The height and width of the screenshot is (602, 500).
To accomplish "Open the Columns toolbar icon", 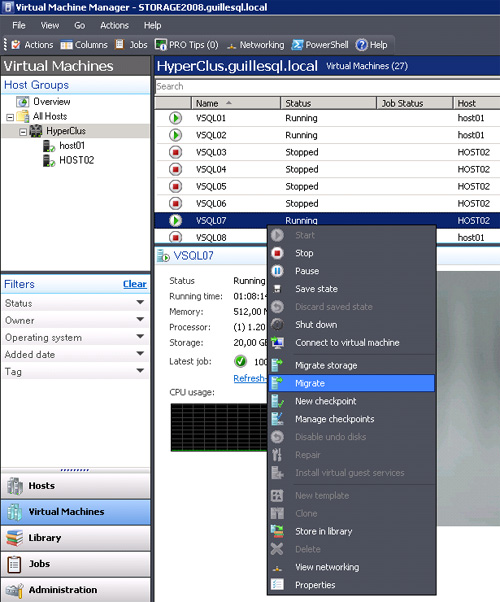I will click(66, 45).
